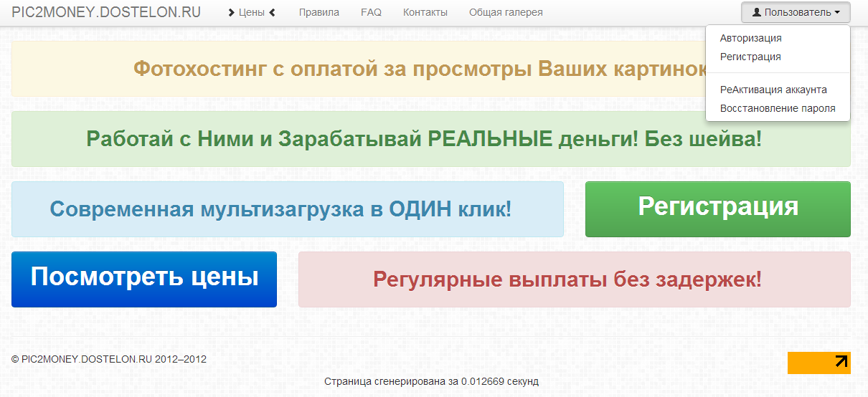Click the right-pointing chevron before Цены
The height and width of the screenshot is (397, 868).
pyautogui.click(x=231, y=12)
